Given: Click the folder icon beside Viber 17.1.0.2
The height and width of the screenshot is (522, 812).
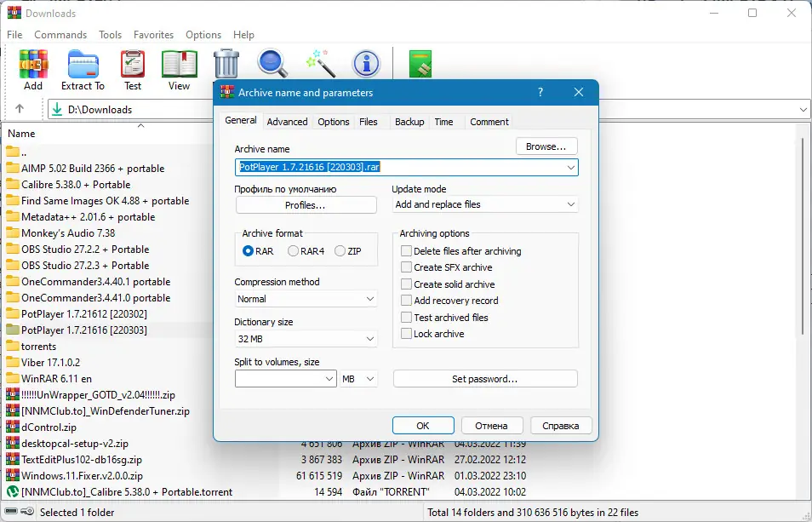Looking at the screenshot, I should [x=13, y=362].
